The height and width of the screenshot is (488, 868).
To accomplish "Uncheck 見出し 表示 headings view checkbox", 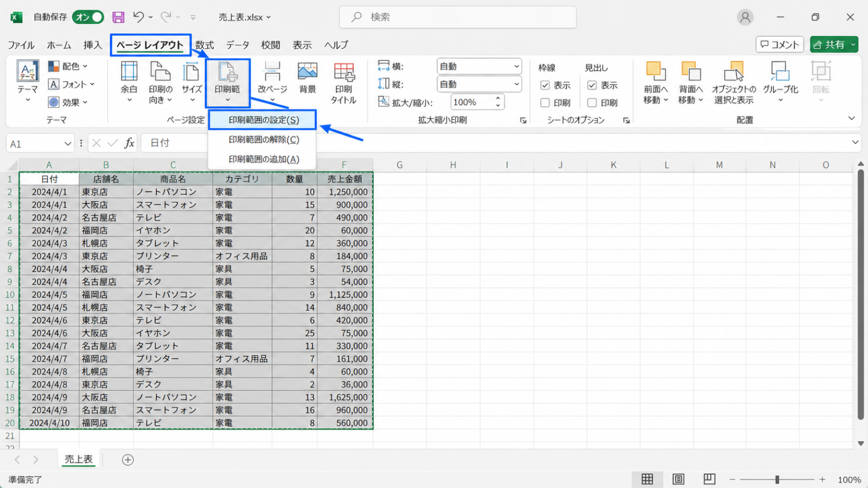I will tap(592, 85).
